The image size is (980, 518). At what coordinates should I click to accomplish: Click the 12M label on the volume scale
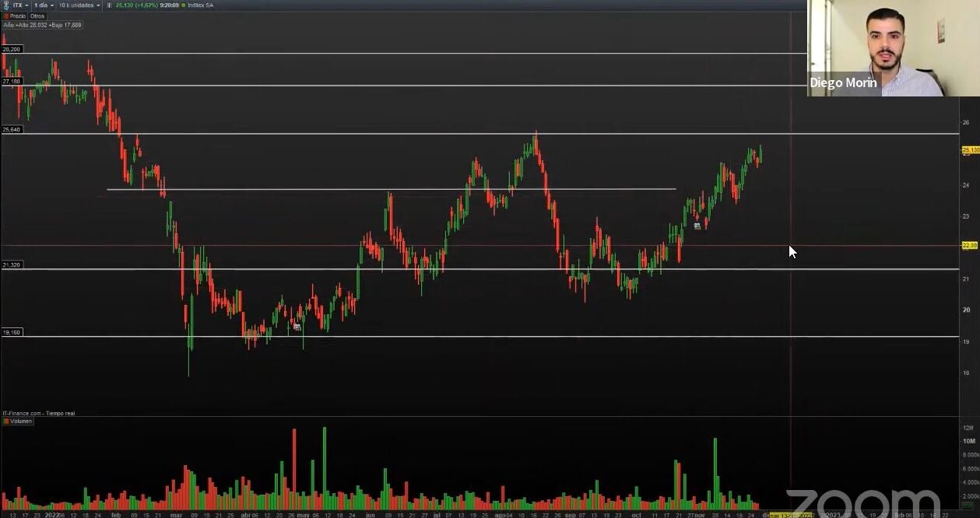pos(968,428)
